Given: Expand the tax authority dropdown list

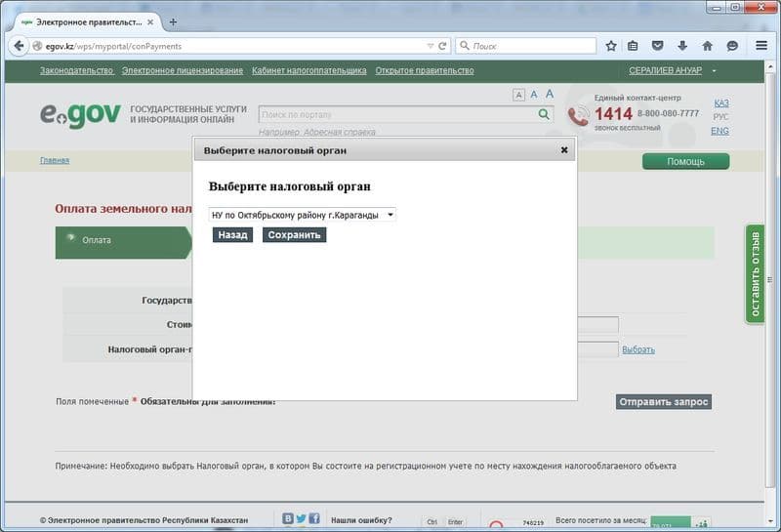Looking at the screenshot, I should coord(303,215).
